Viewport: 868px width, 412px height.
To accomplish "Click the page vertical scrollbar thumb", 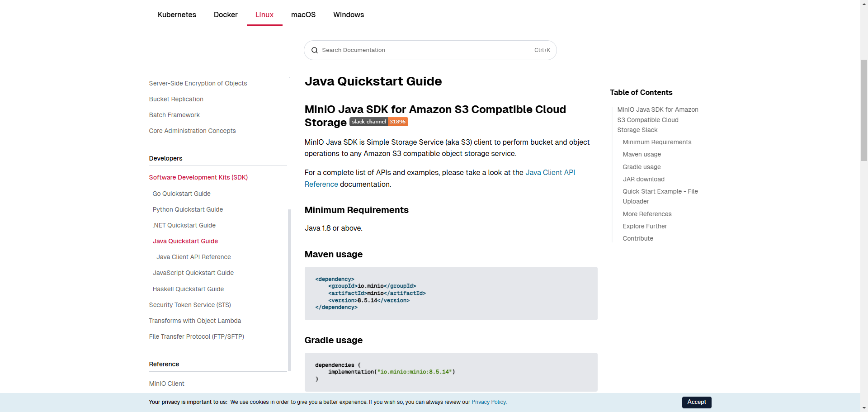I will pos(864,110).
